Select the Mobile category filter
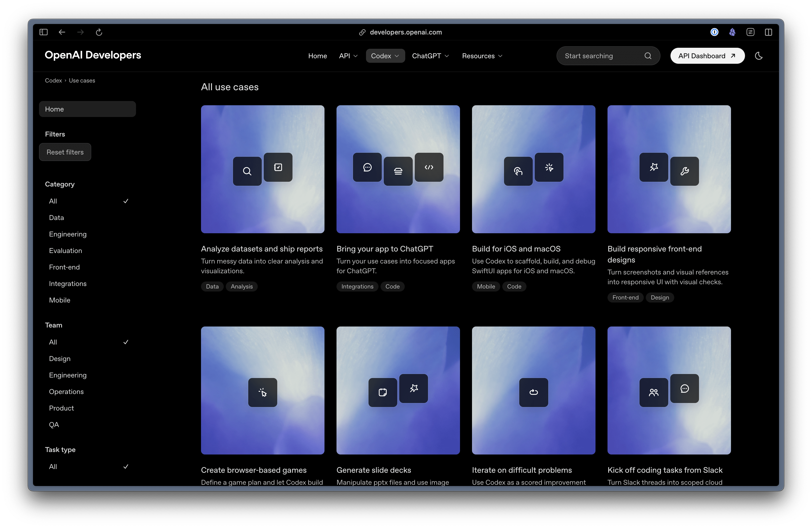The width and height of the screenshot is (812, 528). pyautogui.click(x=59, y=300)
